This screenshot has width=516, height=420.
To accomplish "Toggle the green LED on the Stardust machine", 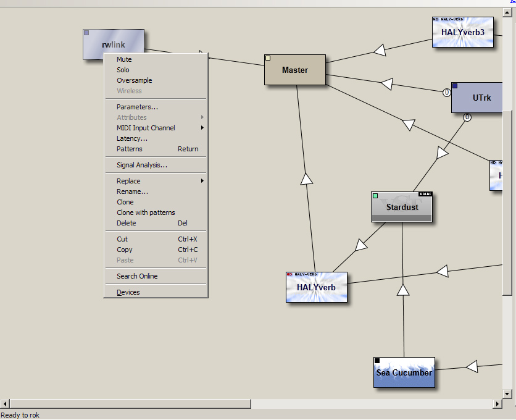I will tap(375, 196).
